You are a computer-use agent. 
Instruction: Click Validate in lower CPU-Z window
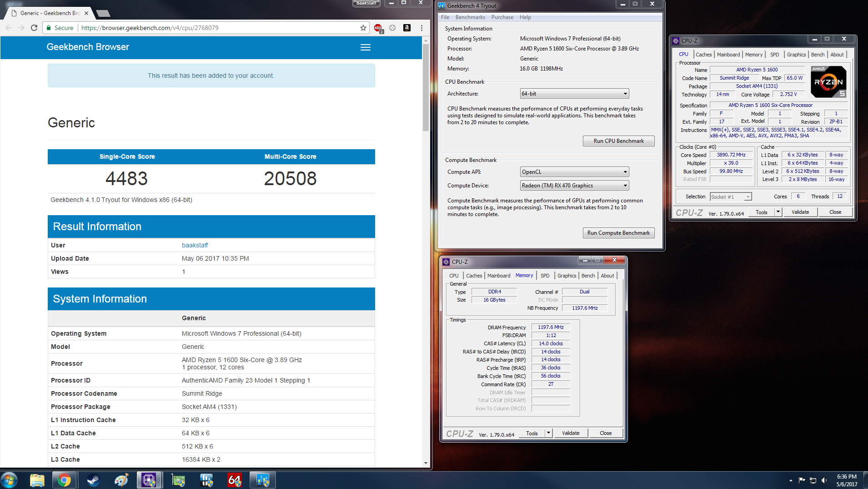pos(571,433)
